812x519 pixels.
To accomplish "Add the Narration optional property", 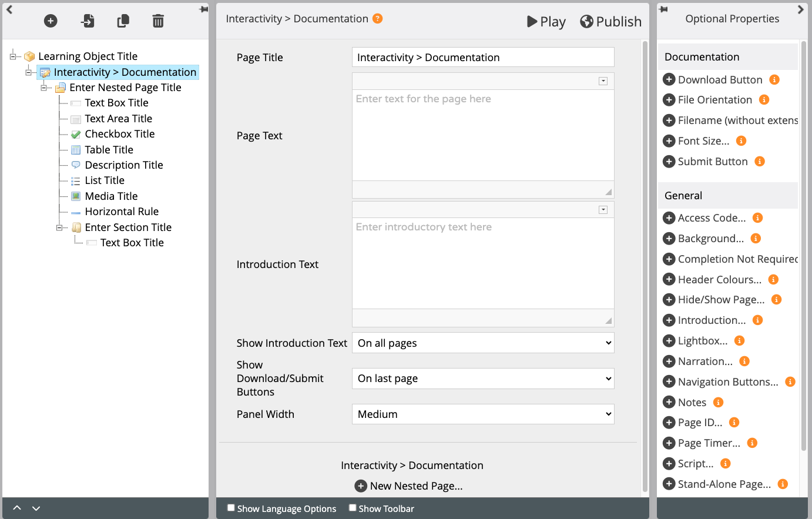I will pyautogui.click(x=669, y=361).
